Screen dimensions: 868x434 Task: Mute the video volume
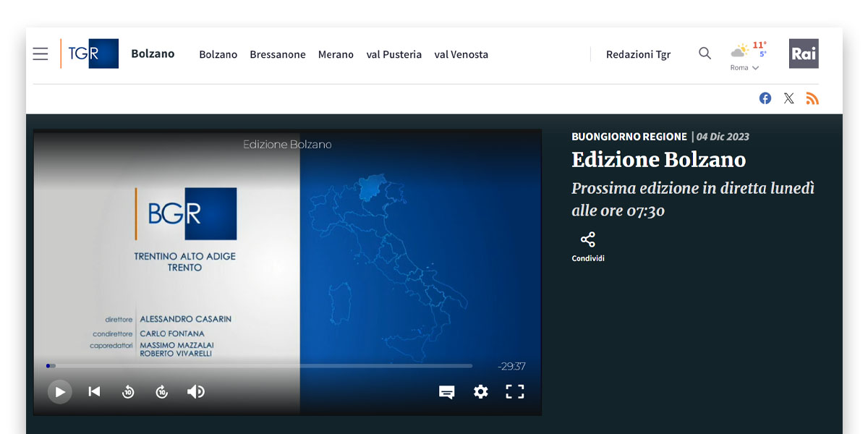[195, 391]
